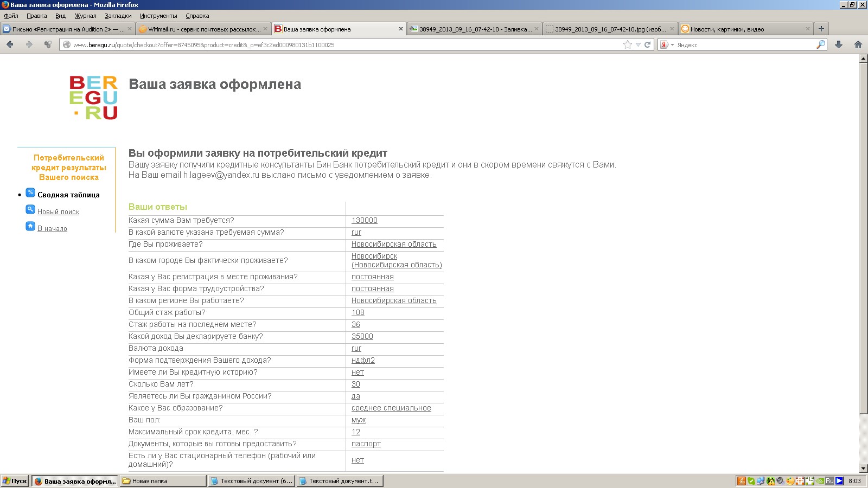Viewport: 868px width, 488px height.
Task: Open the Сводная таблица link
Action: (68, 195)
